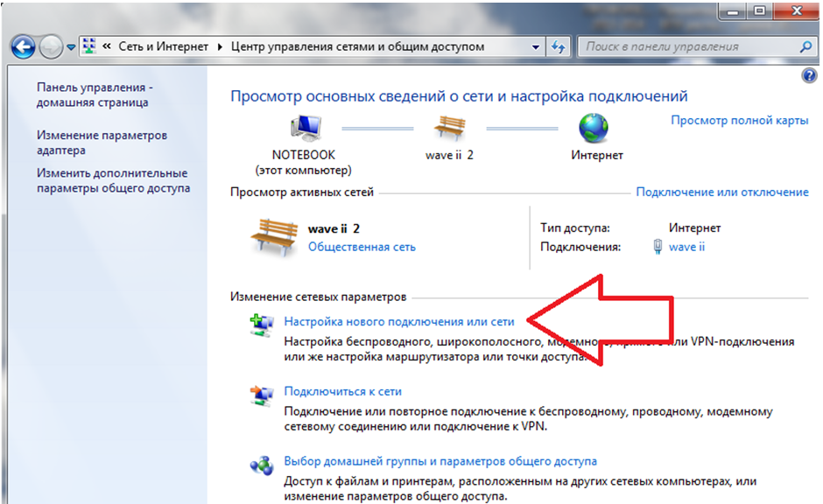Minimize the Network and Sharing Center window
The width and height of the screenshot is (823, 504).
point(733,10)
